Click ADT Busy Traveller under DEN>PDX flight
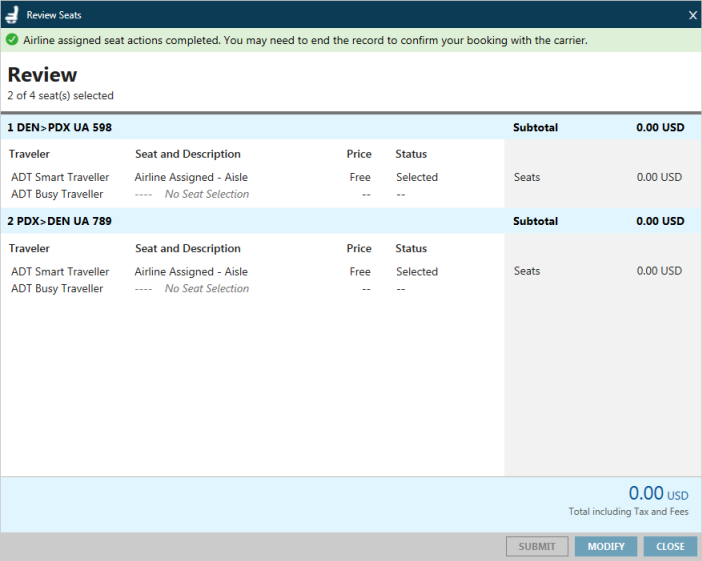Screen dimensions: 702x561 57,195
